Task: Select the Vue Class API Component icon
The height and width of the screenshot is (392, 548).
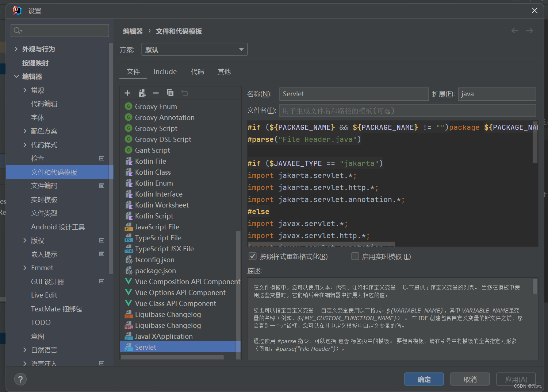Action: tap(129, 303)
